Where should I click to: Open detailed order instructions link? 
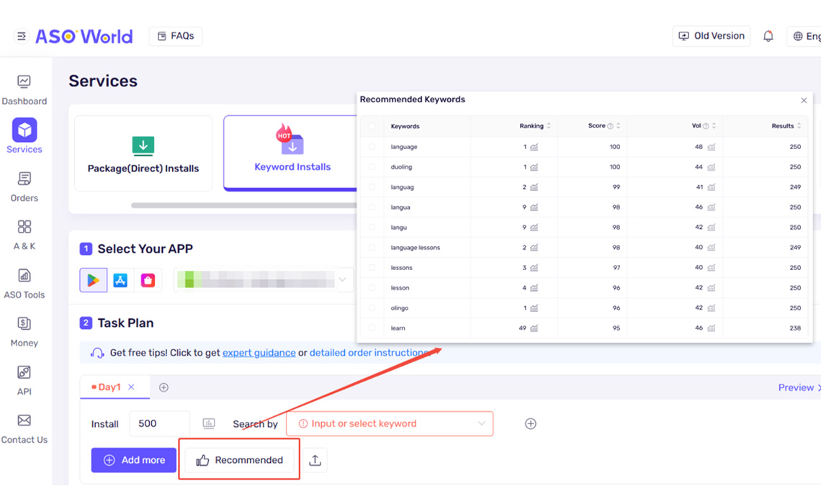coord(369,353)
